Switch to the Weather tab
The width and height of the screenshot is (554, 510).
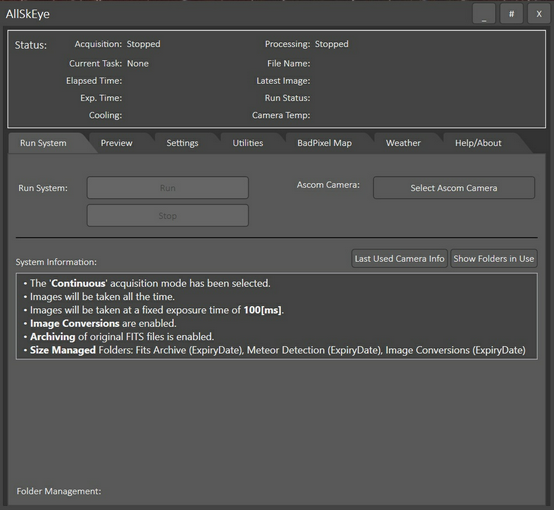point(403,143)
